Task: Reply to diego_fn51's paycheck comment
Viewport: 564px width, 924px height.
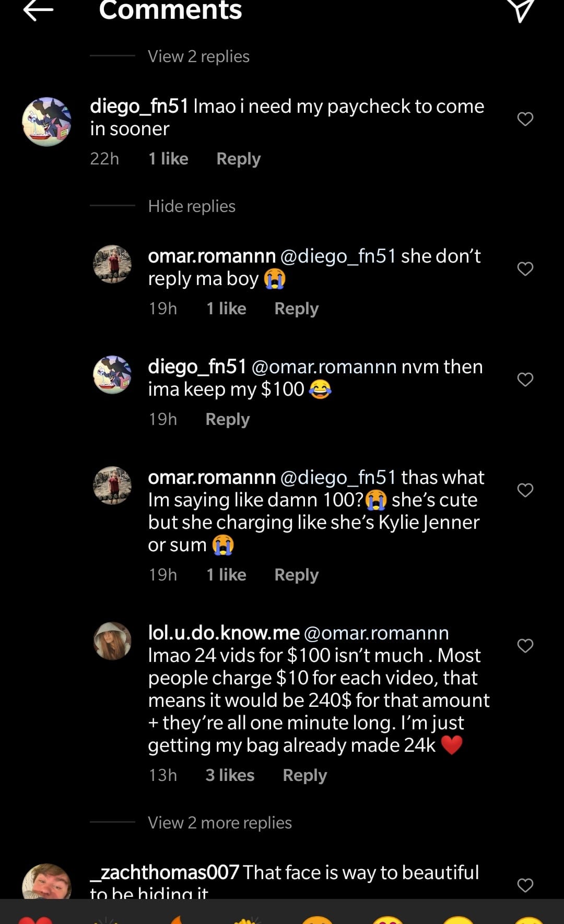Action: coord(239,159)
